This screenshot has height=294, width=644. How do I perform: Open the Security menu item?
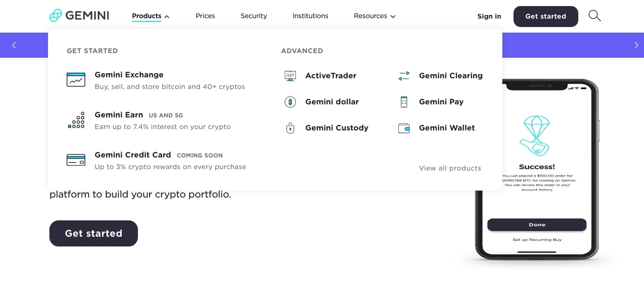coord(253,16)
